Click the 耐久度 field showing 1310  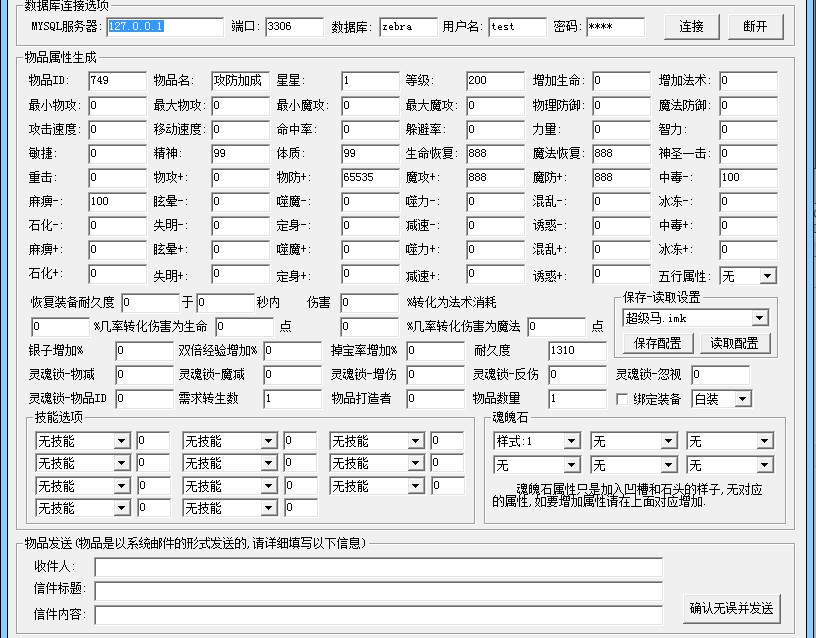(x=577, y=351)
